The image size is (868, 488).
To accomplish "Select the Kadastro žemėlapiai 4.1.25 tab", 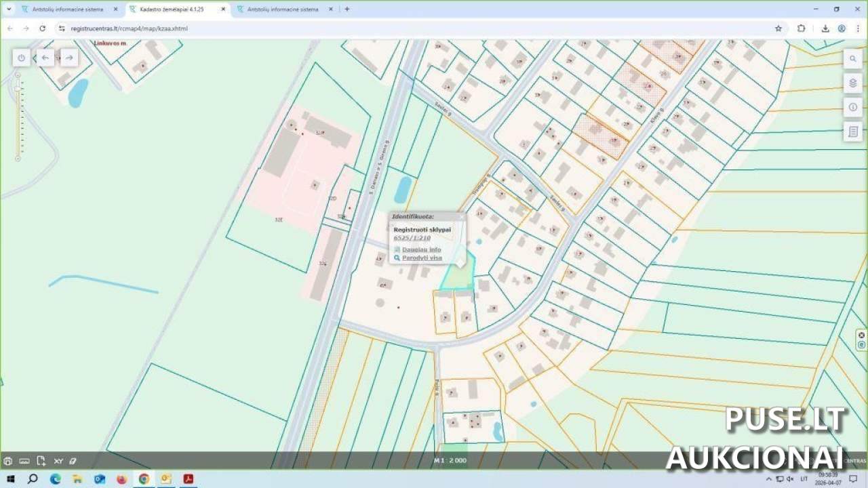I will pos(172,9).
